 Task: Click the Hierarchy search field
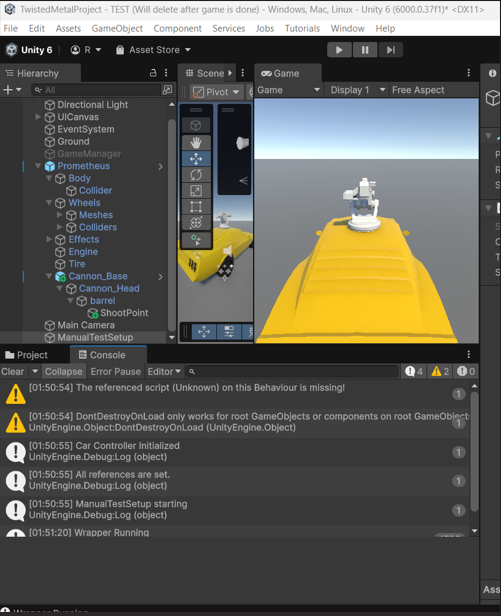(x=96, y=90)
